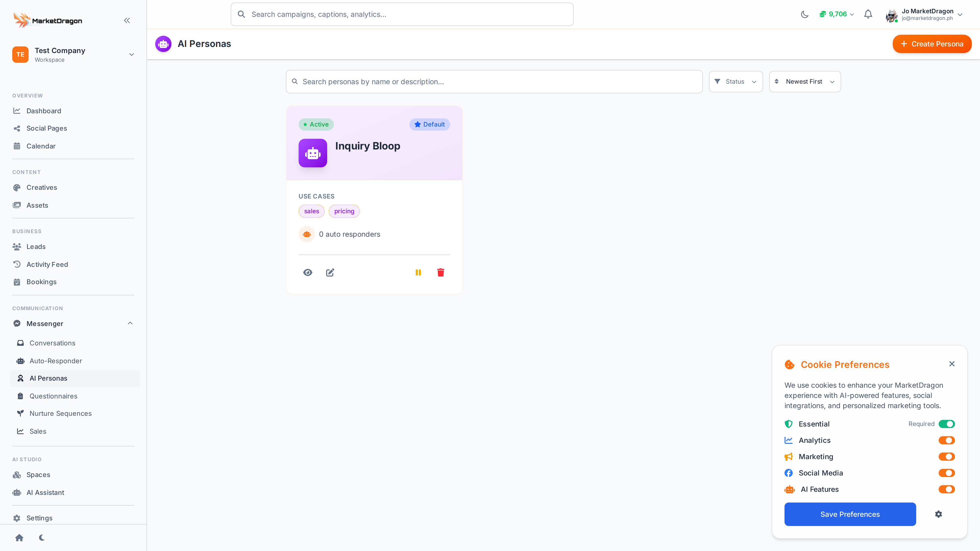Click the user avatar picture
The image size is (980, 551).
[x=892, y=15]
